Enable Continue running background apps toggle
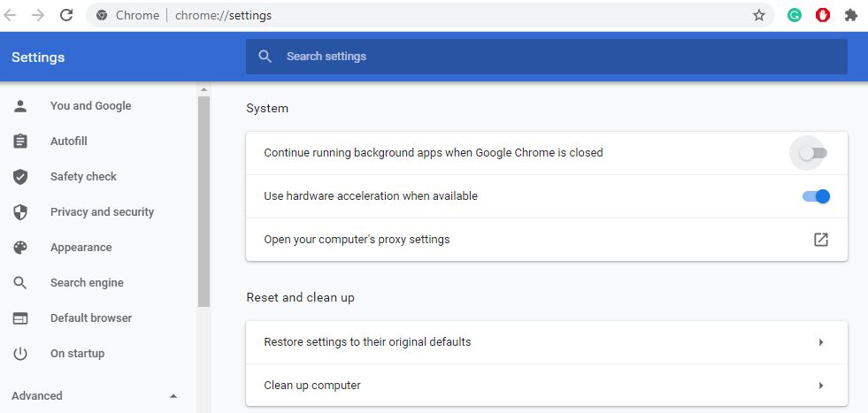The image size is (868, 413). 813,153
